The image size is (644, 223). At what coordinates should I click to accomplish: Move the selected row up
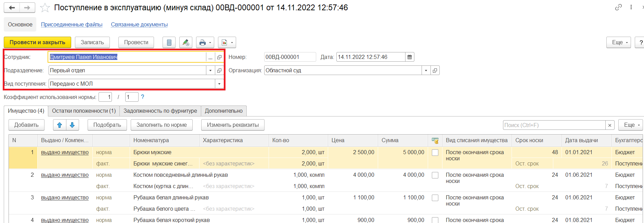point(60,125)
